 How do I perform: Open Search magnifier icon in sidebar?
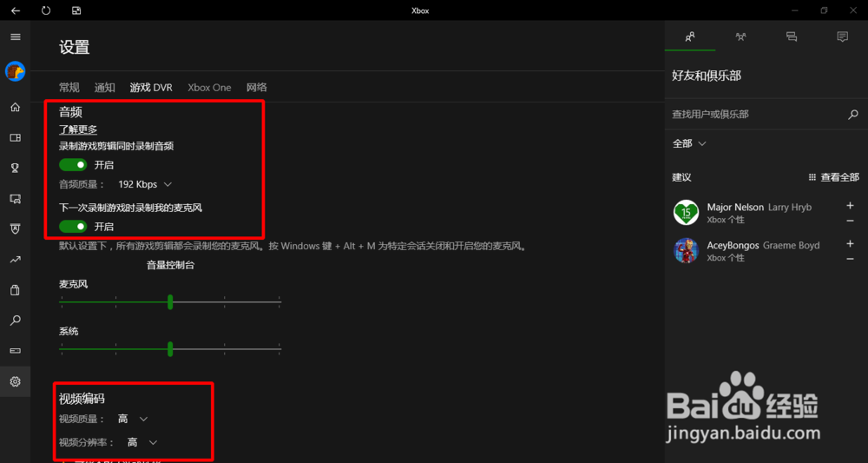point(16,321)
